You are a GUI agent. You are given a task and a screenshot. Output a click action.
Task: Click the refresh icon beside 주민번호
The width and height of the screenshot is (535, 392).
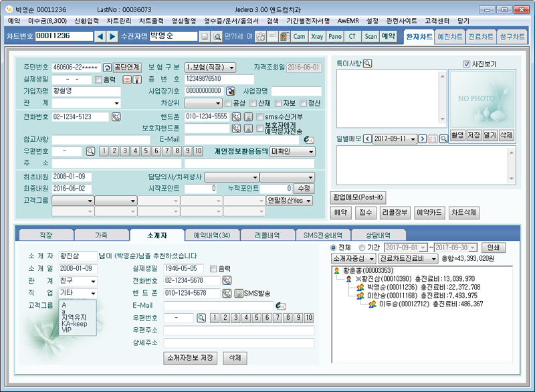tap(106, 68)
